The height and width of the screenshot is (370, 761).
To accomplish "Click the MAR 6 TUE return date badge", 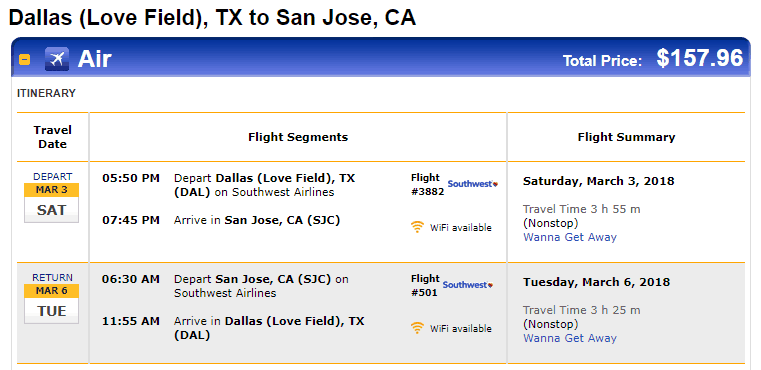I will tap(51, 304).
